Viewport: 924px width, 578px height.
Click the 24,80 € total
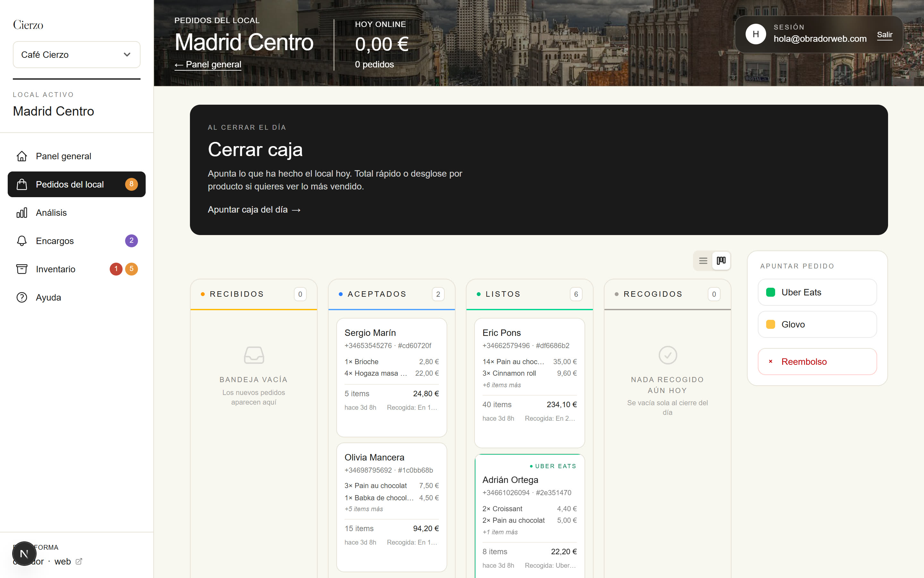(426, 393)
